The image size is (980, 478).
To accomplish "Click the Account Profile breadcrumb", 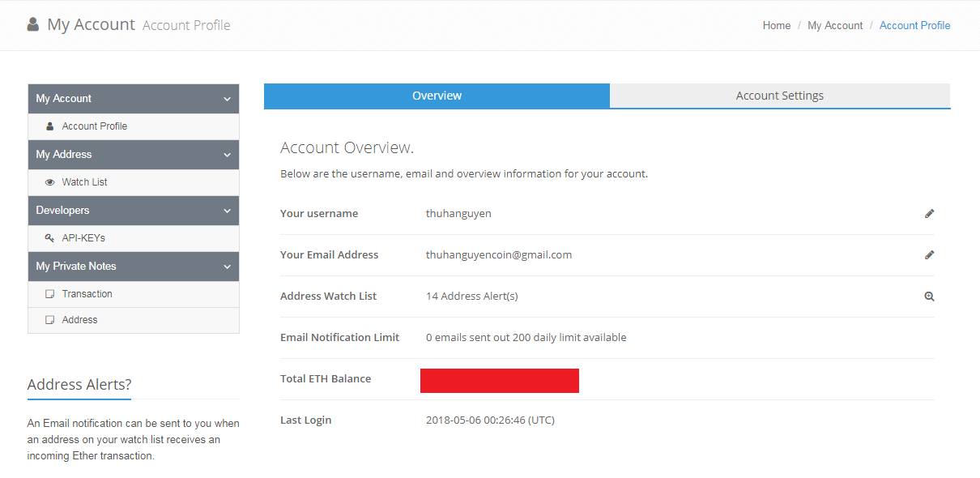I will coord(914,25).
